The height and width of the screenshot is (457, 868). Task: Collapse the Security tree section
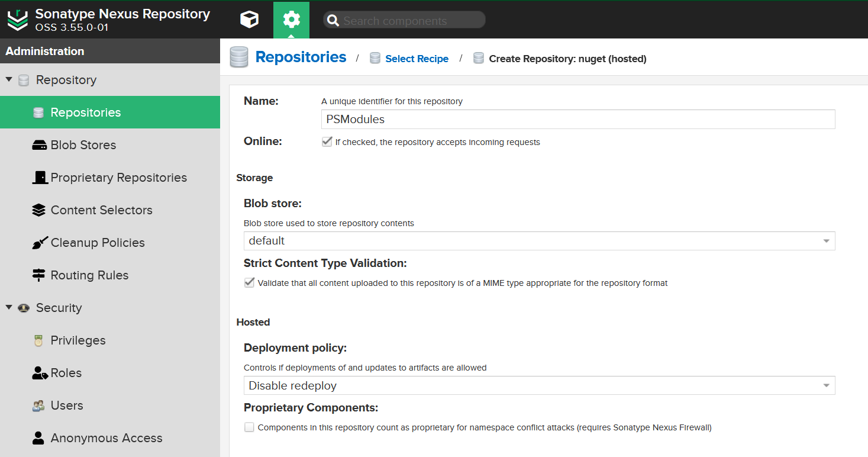tap(9, 307)
